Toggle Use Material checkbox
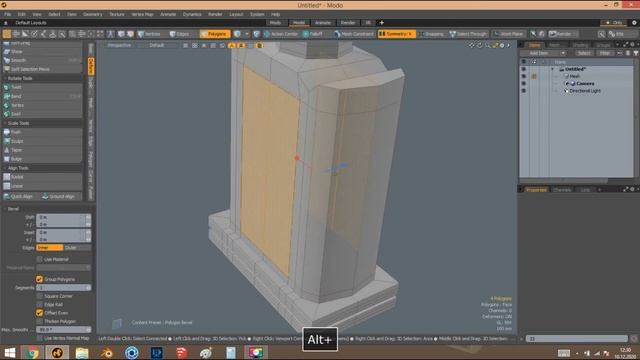This screenshot has width=640, height=360. tap(40, 259)
